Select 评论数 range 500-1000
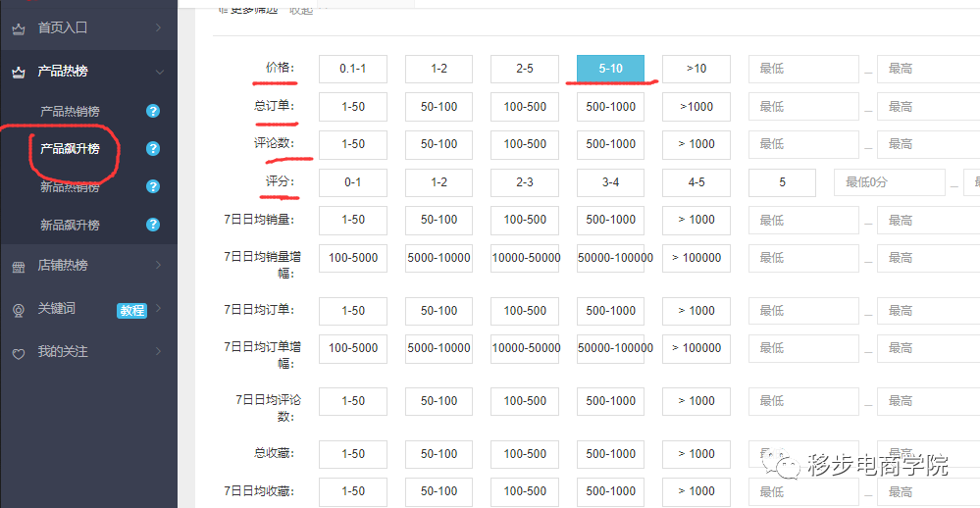Image resolution: width=980 pixels, height=508 pixels. coord(610,144)
